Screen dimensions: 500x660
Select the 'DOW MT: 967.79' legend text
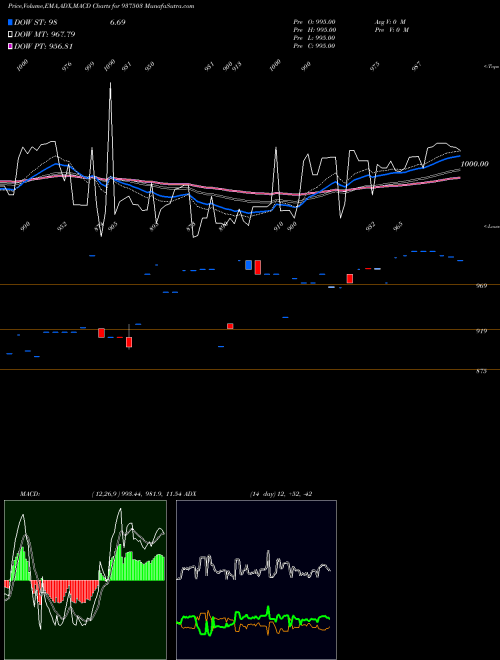45,34
